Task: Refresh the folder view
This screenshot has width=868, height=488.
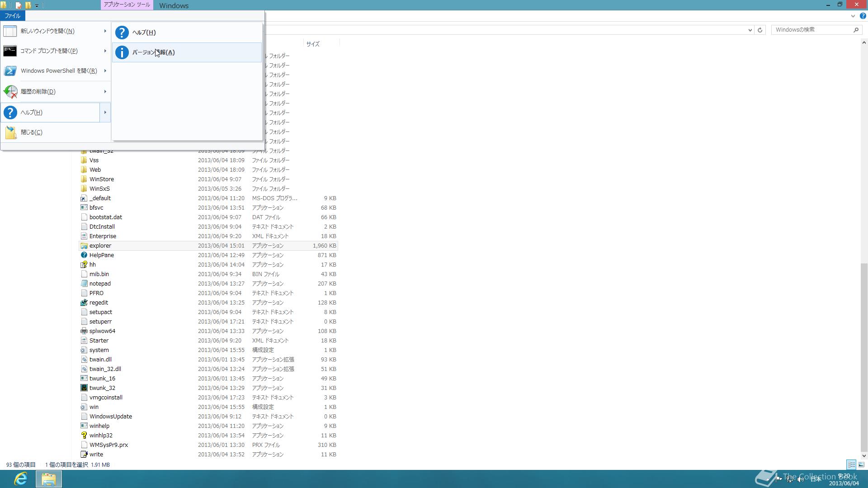Action: [760, 30]
